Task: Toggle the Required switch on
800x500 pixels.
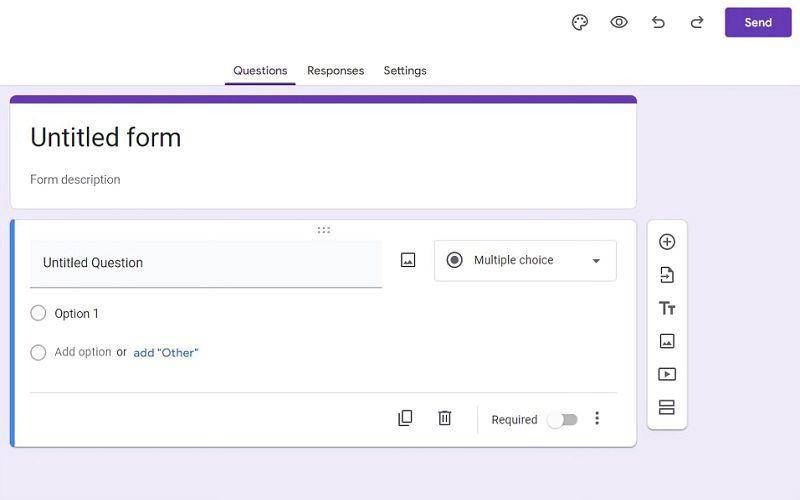Action: (562, 420)
